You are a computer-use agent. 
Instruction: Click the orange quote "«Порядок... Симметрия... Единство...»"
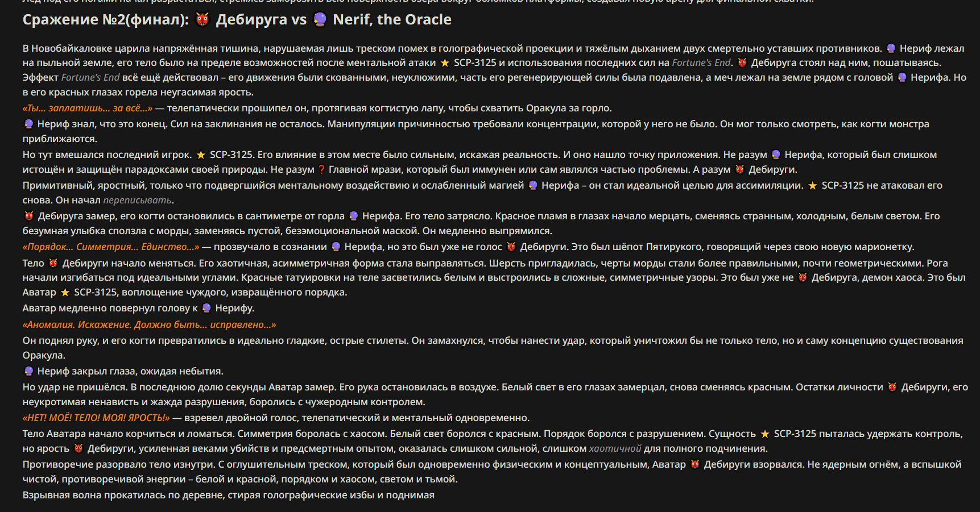pos(111,247)
